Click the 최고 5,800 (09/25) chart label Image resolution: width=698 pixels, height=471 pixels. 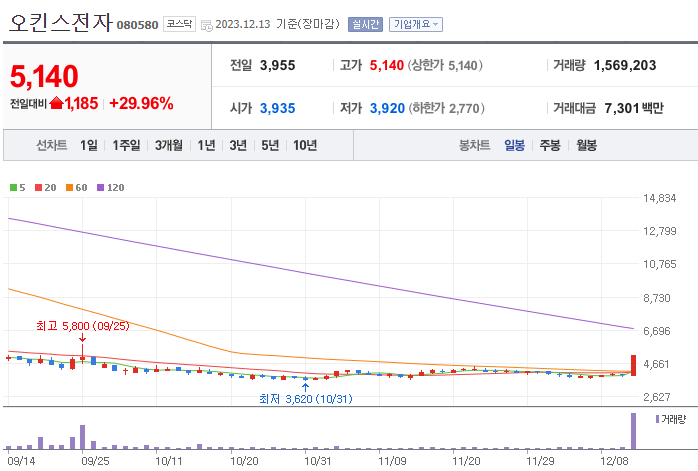[x=83, y=326]
